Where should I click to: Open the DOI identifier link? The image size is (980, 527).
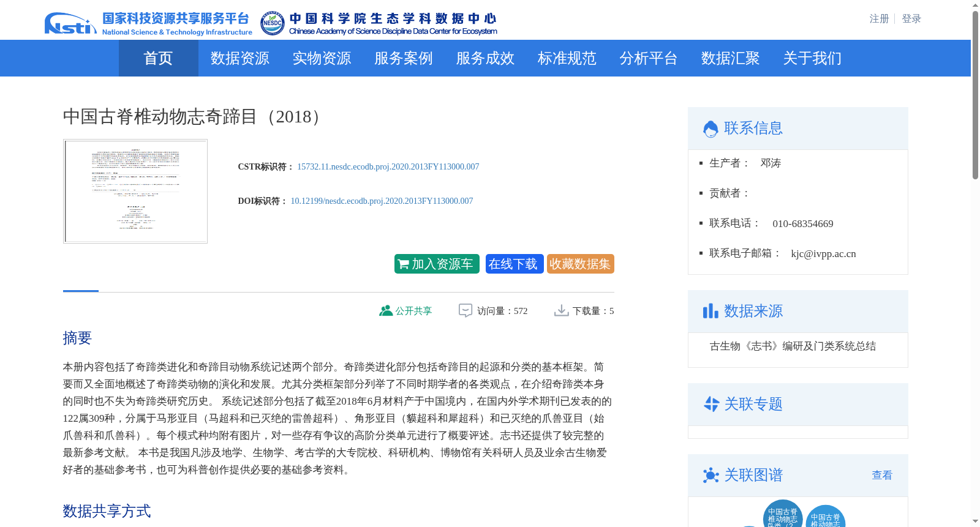[382, 201]
